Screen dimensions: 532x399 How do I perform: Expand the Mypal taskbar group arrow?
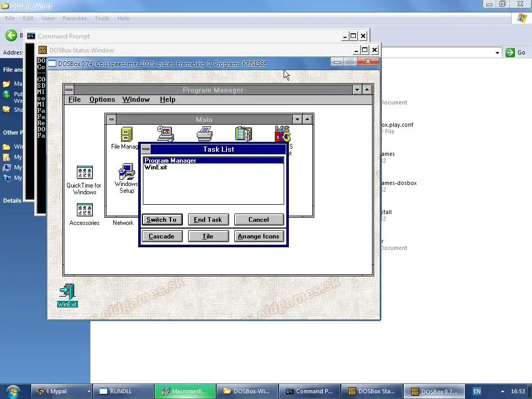pyautogui.click(x=89, y=392)
